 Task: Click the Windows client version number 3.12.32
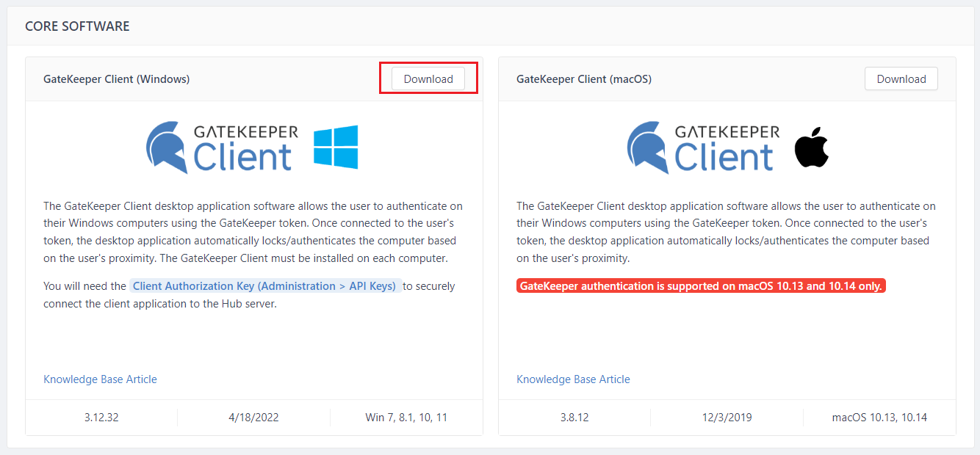coord(100,417)
